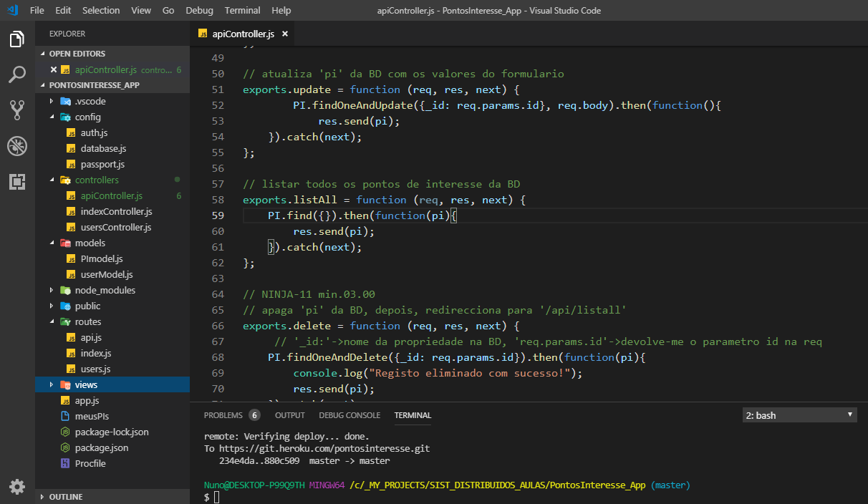Collapse the controllers folder
Image resolution: width=868 pixels, height=504 pixels.
point(97,180)
